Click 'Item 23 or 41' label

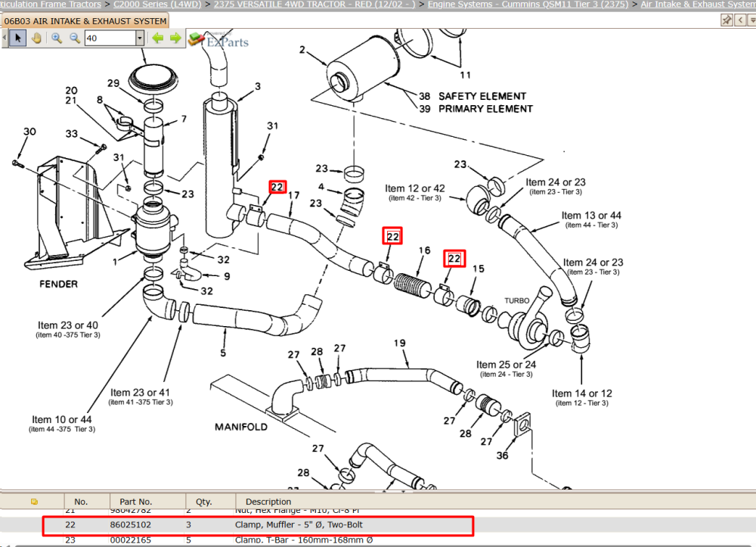140,393
